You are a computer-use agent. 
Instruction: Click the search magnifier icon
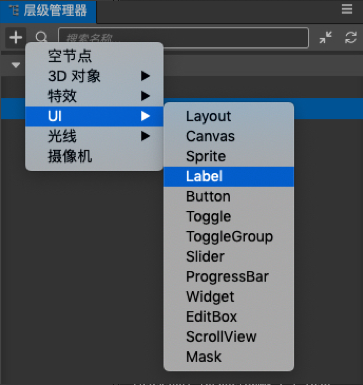coord(42,37)
